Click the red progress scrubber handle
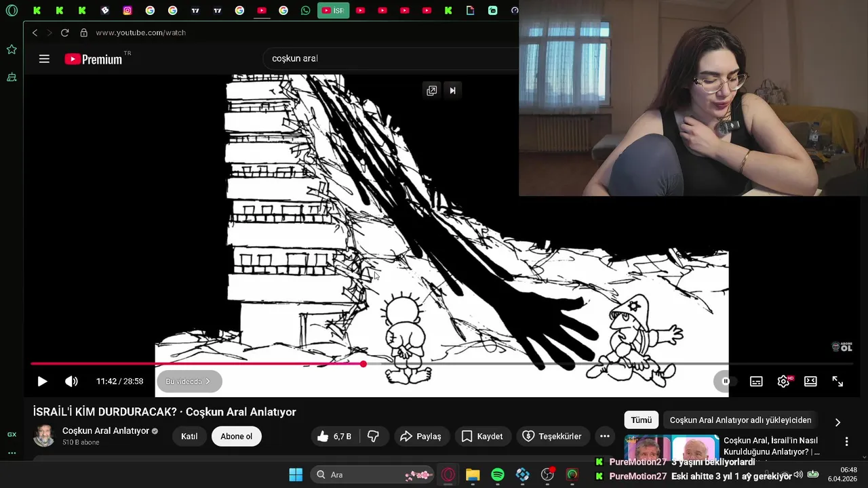868x488 pixels. point(363,364)
